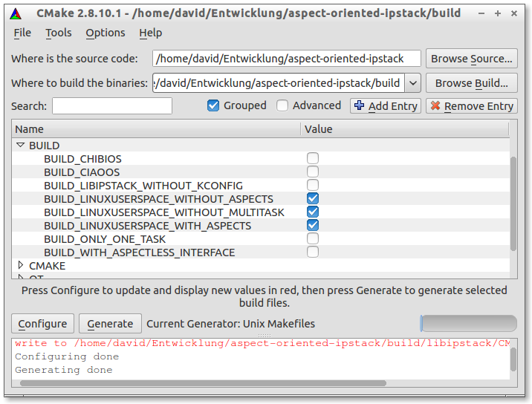This screenshot has height=404, width=532.
Task: Click the red 'write to /home/david' log line
Action: 262,343
